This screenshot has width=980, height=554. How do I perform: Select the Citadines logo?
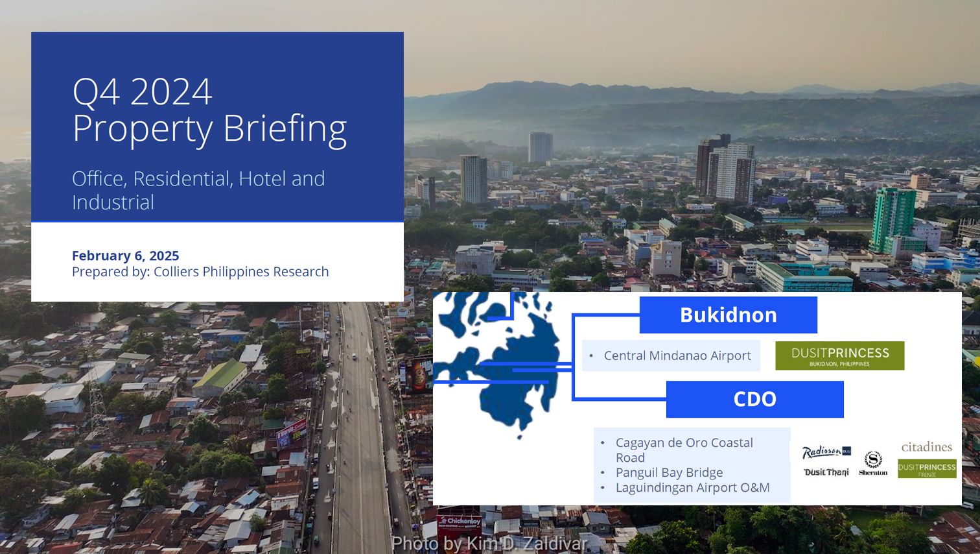pyautogui.click(x=927, y=447)
